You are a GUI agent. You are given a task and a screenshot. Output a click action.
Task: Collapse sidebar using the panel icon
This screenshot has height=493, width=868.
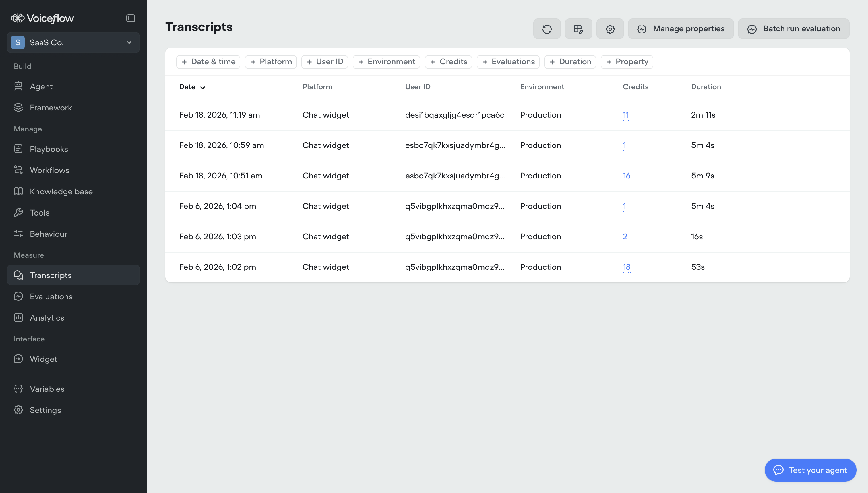coord(131,18)
